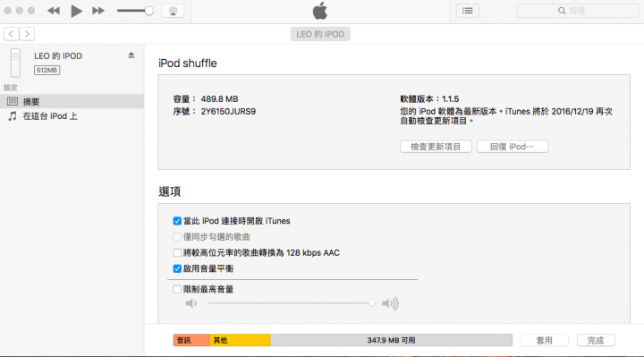Click the 音訊 storage bar segment

(191, 340)
